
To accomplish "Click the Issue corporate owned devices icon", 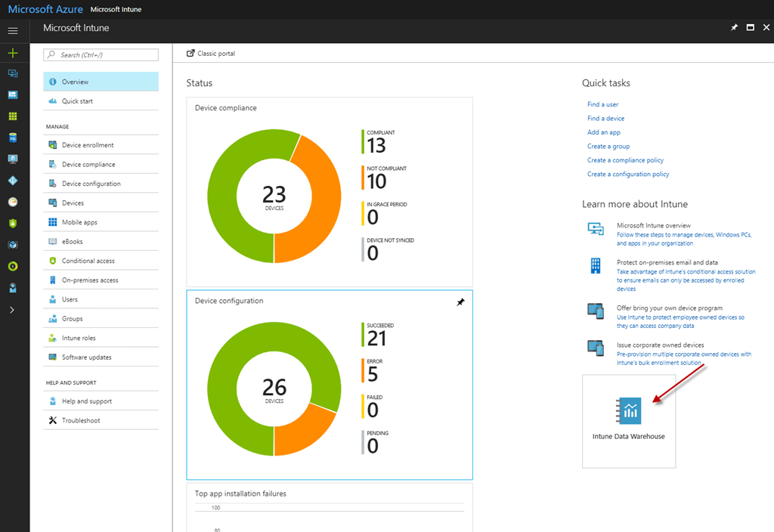I will point(596,348).
